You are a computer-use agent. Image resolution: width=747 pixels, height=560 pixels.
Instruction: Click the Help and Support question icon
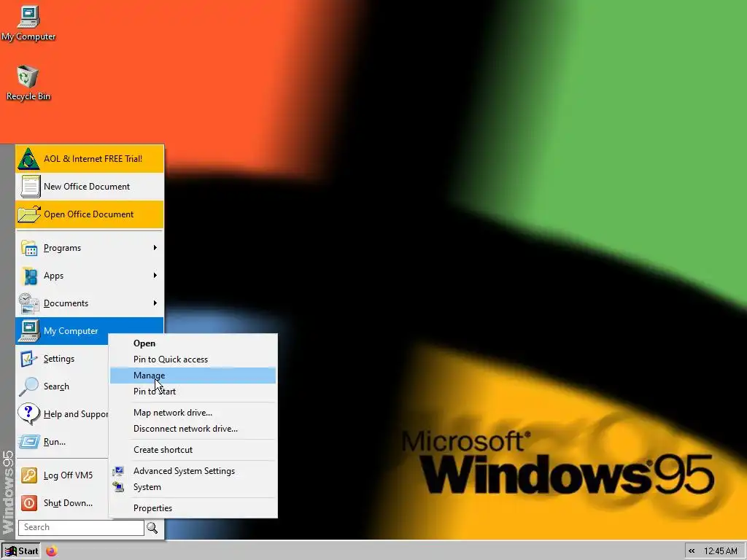(28, 414)
